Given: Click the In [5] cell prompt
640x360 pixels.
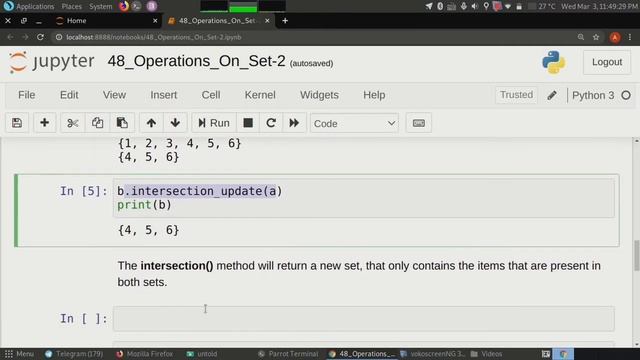Looking at the screenshot, I should point(84,191).
